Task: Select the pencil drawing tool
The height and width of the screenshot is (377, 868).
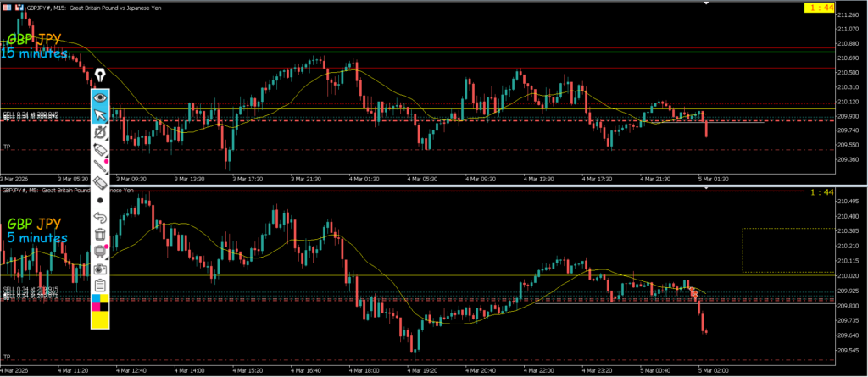Action: coord(100,149)
